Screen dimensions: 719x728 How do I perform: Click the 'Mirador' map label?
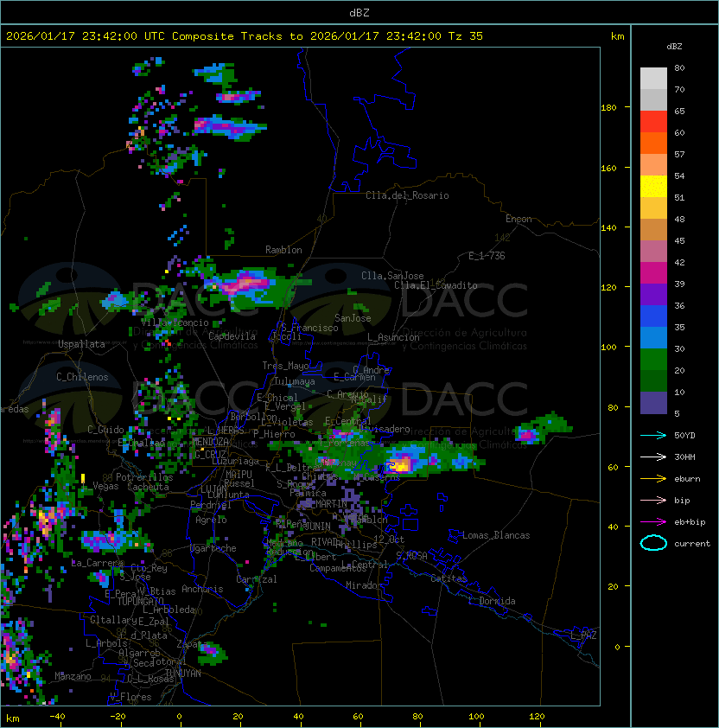(x=365, y=585)
